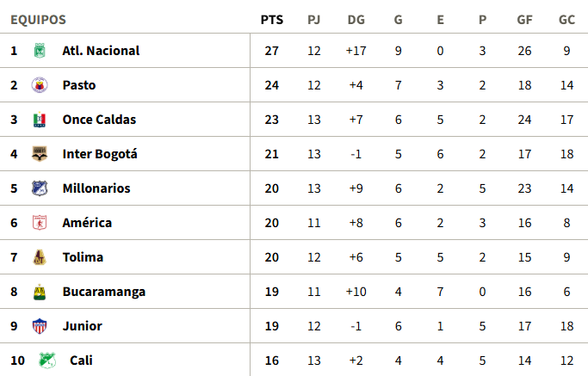
Task: Click the PTS column header
Action: (x=271, y=20)
